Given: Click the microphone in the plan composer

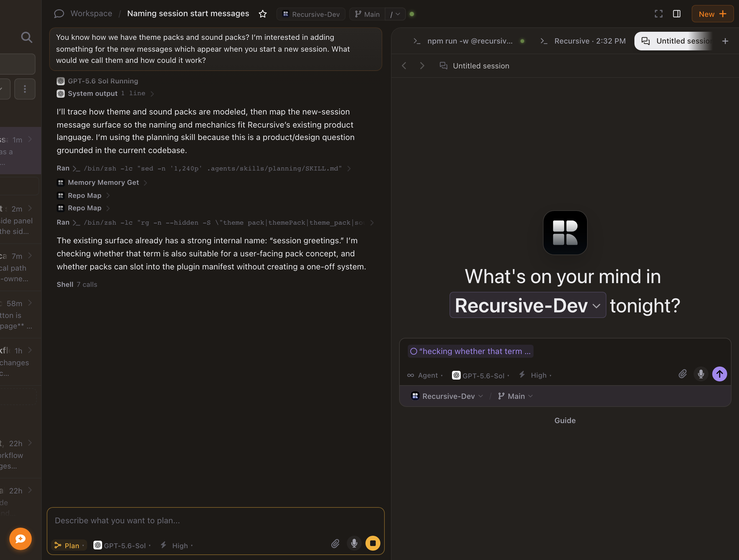Looking at the screenshot, I should [x=354, y=543].
